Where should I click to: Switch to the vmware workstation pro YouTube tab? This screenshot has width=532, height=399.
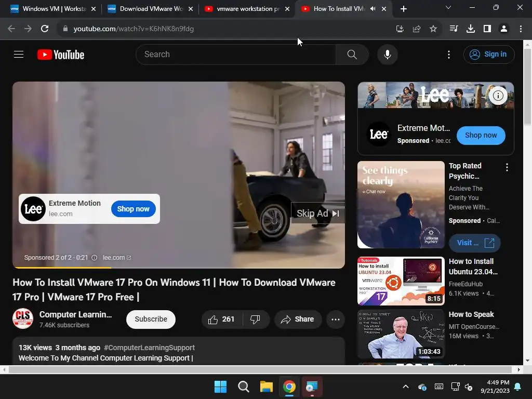[247, 9]
